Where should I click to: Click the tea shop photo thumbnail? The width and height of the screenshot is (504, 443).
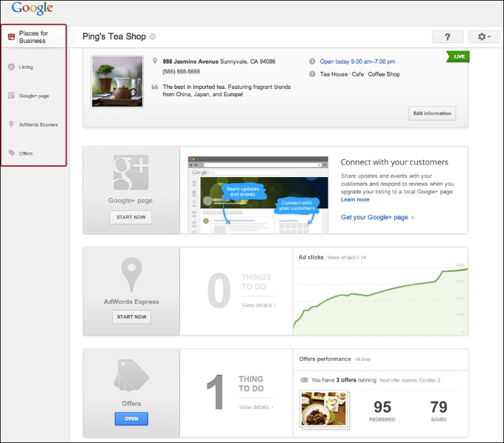click(x=117, y=81)
